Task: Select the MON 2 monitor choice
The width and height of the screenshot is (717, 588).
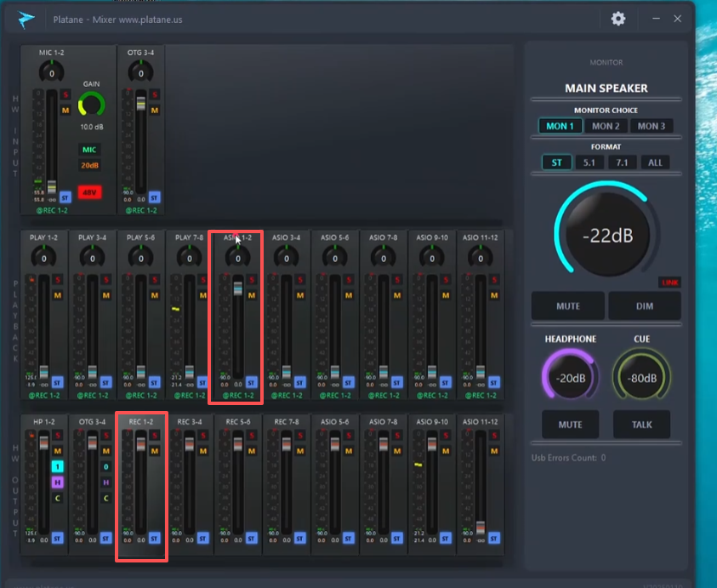Action: point(606,126)
